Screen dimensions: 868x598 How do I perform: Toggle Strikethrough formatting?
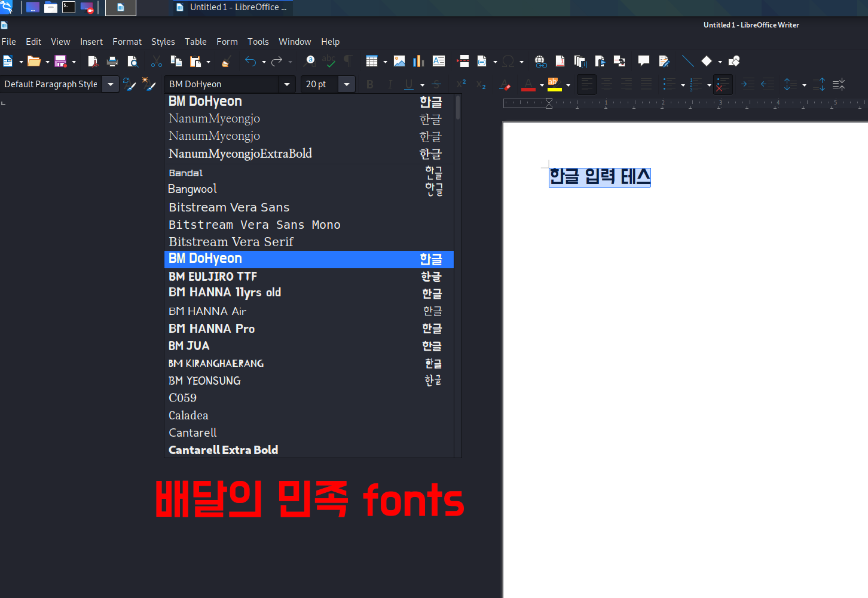click(x=436, y=85)
